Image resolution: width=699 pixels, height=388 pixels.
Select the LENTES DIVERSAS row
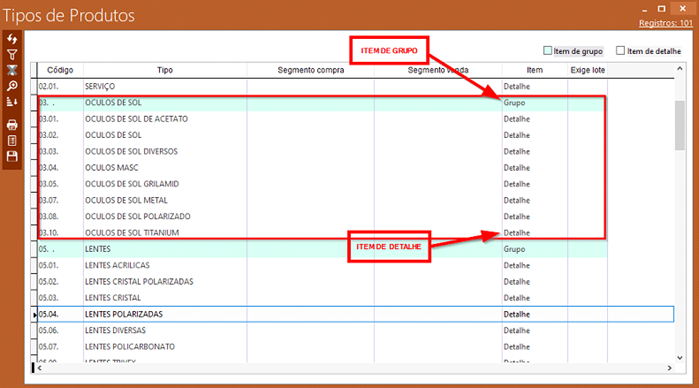[356, 330]
